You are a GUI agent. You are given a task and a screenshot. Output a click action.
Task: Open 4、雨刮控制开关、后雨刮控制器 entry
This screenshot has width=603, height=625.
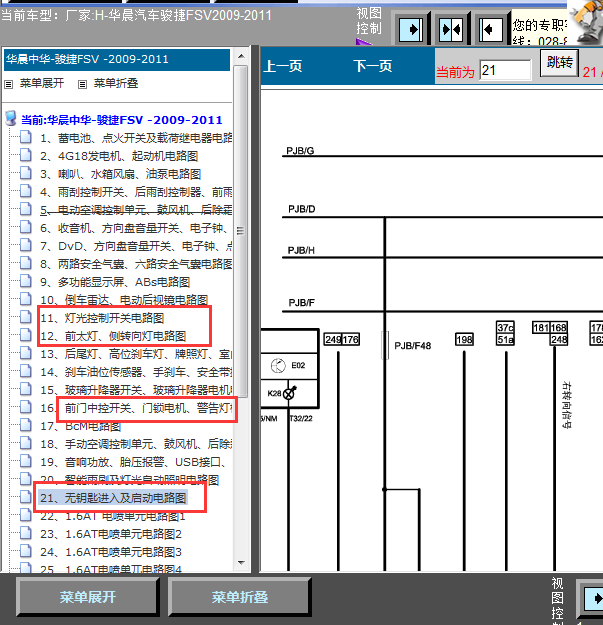pos(136,192)
